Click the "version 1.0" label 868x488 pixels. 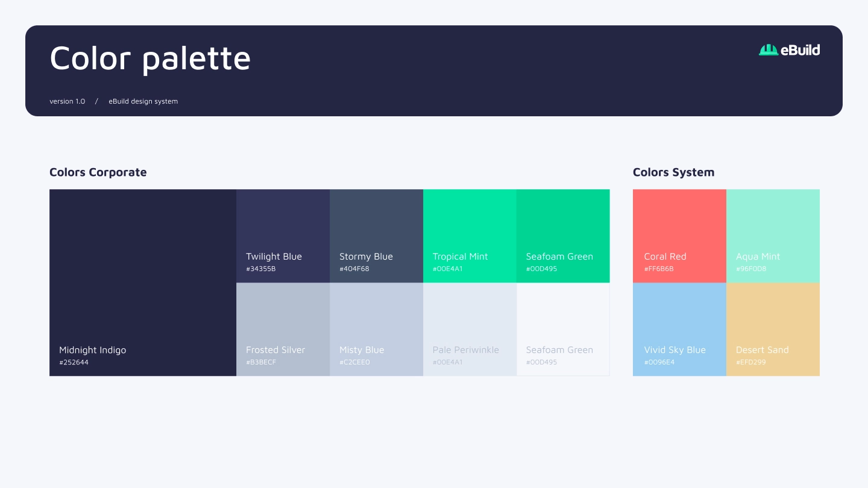pos(68,101)
